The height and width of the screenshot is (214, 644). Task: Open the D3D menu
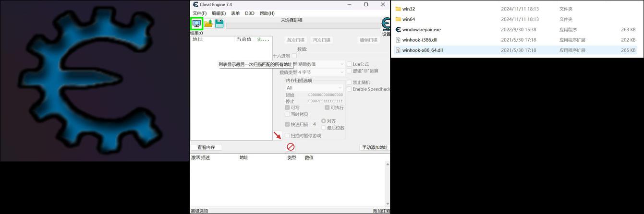pos(249,13)
